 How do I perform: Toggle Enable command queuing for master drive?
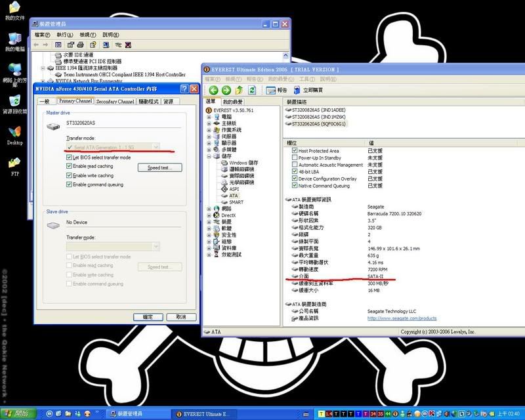pyautogui.click(x=69, y=184)
